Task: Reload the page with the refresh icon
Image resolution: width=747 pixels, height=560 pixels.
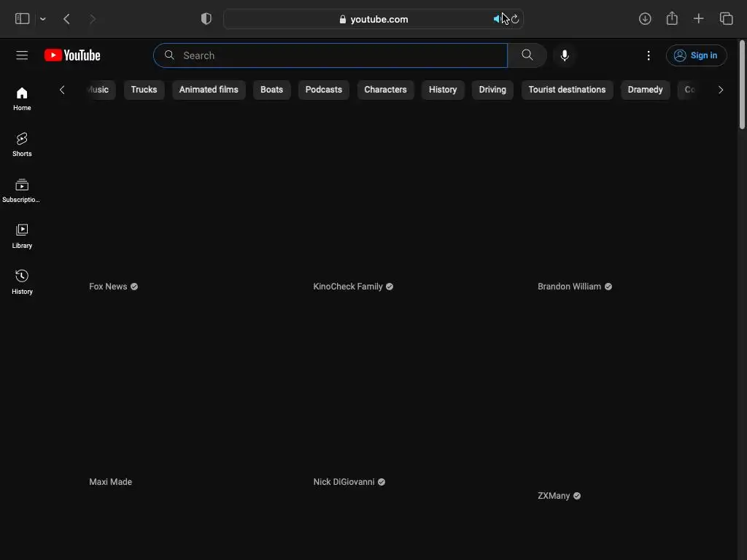Action: (515, 19)
